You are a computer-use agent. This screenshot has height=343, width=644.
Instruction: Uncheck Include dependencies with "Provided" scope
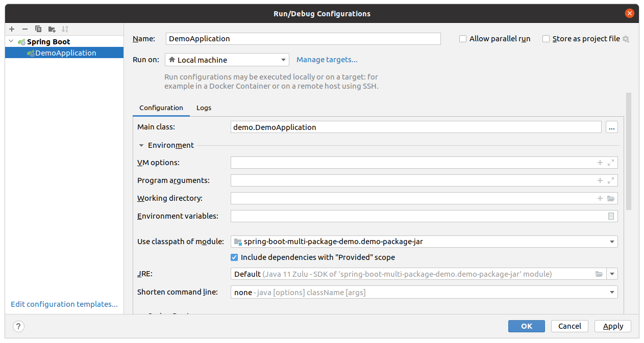coord(235,257)
